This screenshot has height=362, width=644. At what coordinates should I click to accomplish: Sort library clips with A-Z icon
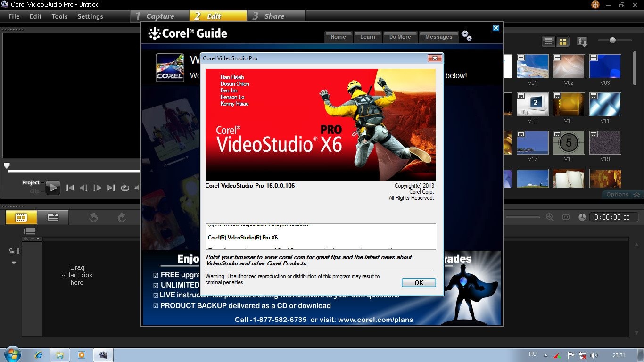click(x=582, y=41)
